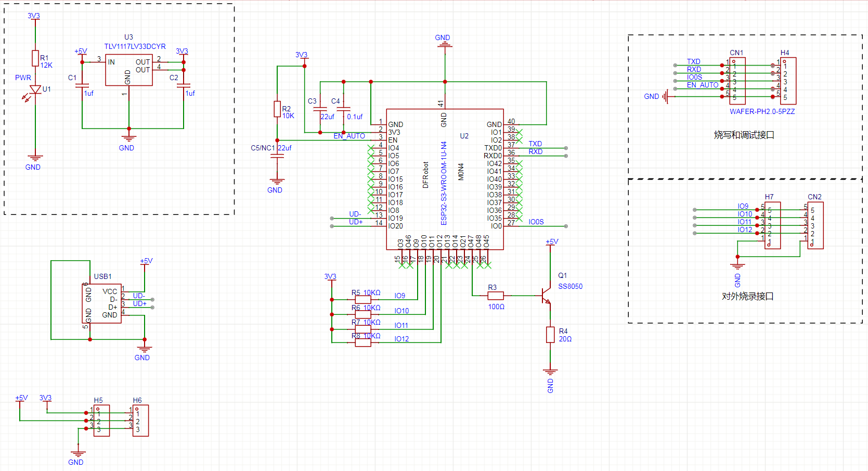Screen dimensions: 868x471
Task: Click the ESP32-S3-WROOM-1U-N4 module label
Action: (x=444, y=183)
